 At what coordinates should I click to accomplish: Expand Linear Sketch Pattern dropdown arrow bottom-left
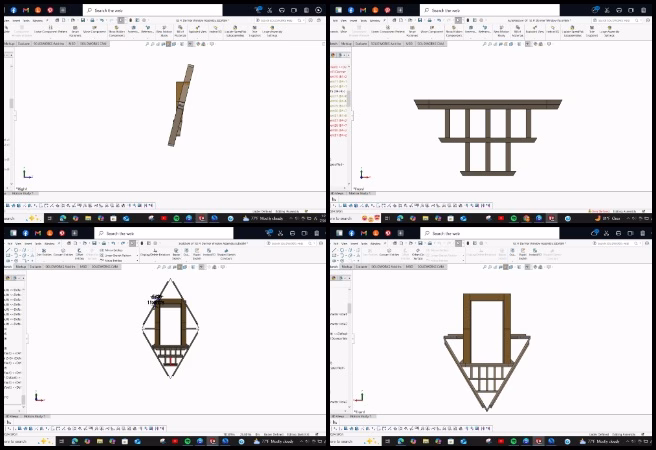pyautogui.click(x=137, y=255)
